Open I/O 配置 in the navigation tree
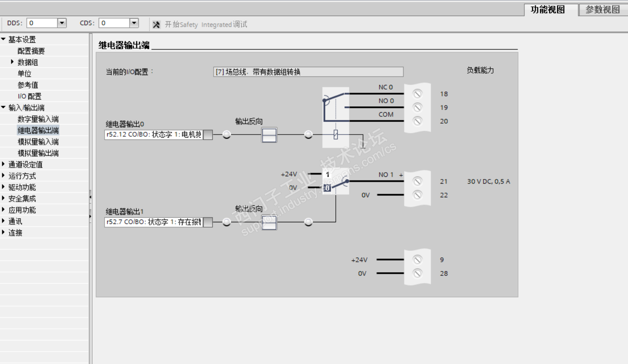This screenshot has height=364, width=628. [30, 96]
